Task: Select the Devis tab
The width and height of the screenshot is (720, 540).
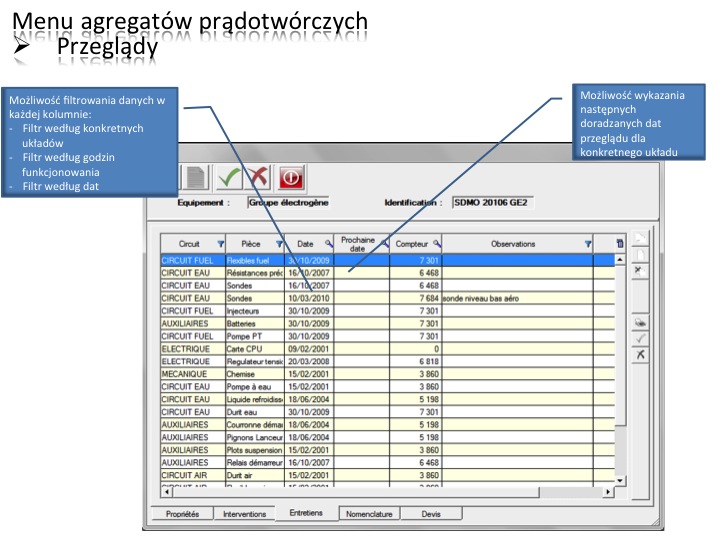Action: pyautogui.click(x=430, y=513)
